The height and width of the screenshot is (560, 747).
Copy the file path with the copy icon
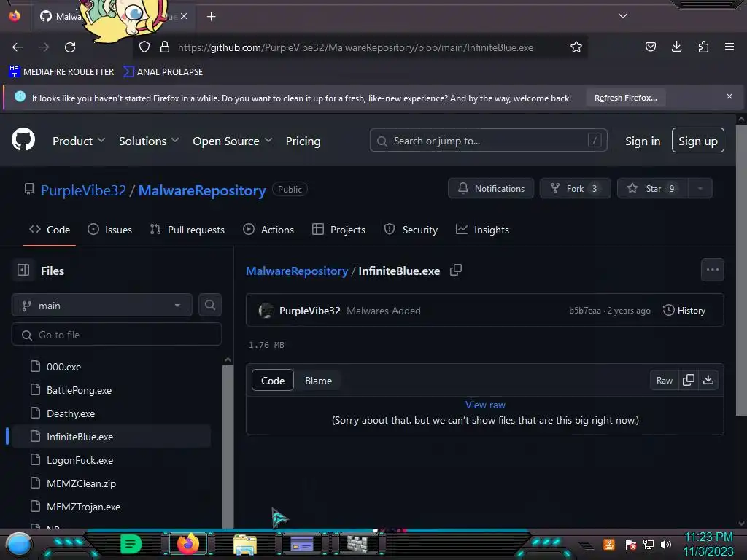(x=456, y=270)
